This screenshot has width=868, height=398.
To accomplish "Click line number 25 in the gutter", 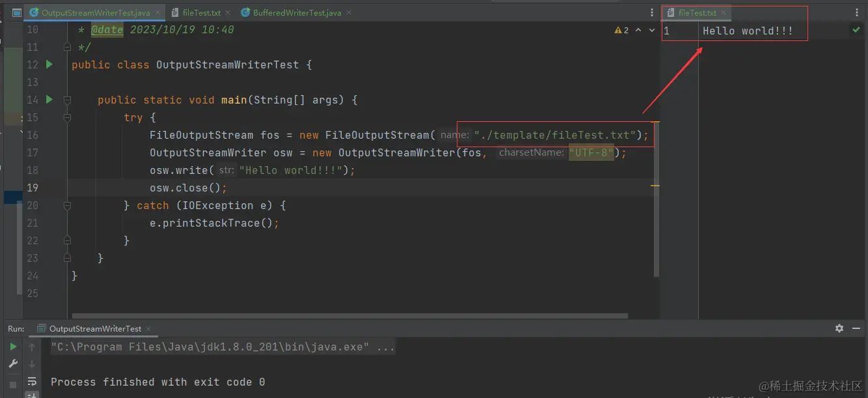I will tap(32, 293).
